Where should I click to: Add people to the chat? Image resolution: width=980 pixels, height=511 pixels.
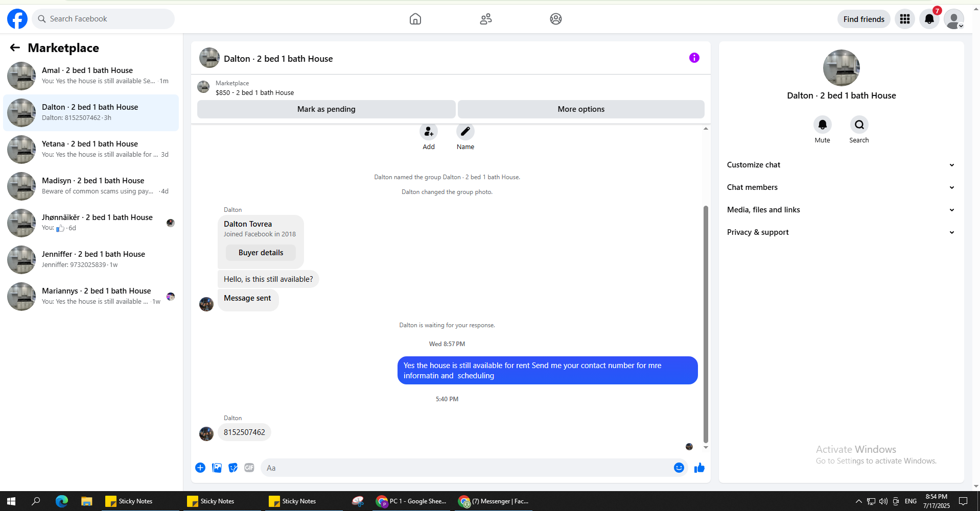[429, 132]
